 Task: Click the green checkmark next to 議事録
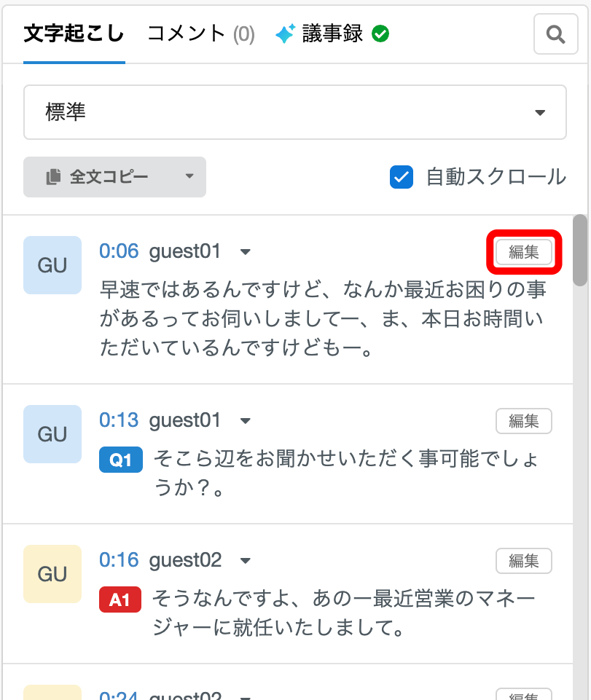[x=380, y=34]
